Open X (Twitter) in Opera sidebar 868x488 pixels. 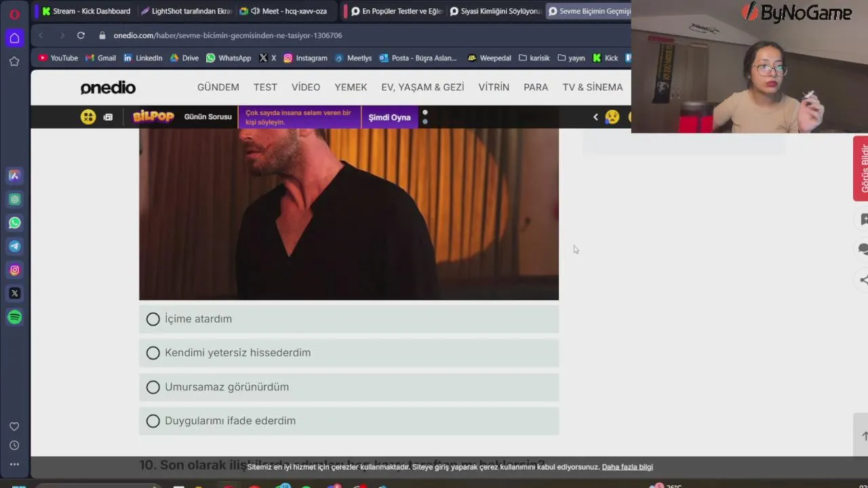pyautogui.click(x=14, y=293)
